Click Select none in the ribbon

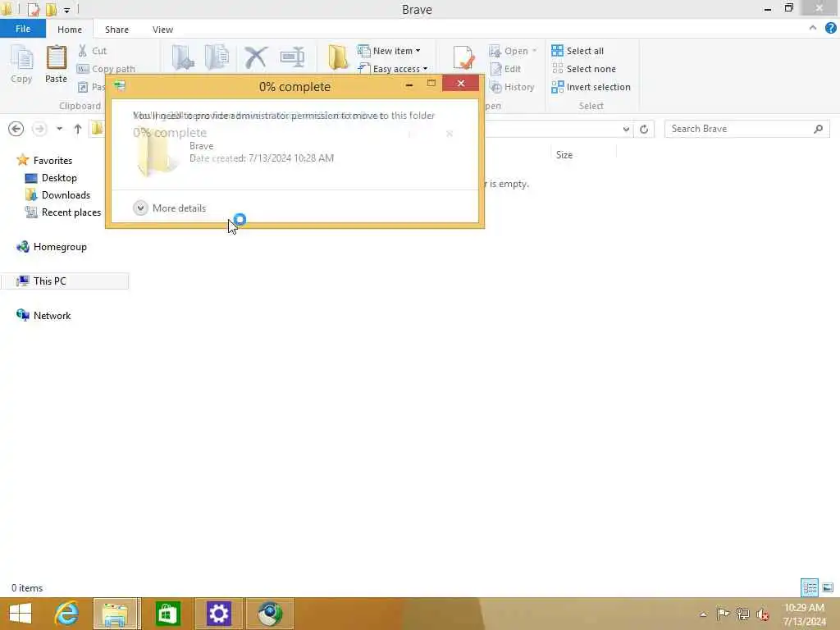pyautogui.click(x=584, y=69)
